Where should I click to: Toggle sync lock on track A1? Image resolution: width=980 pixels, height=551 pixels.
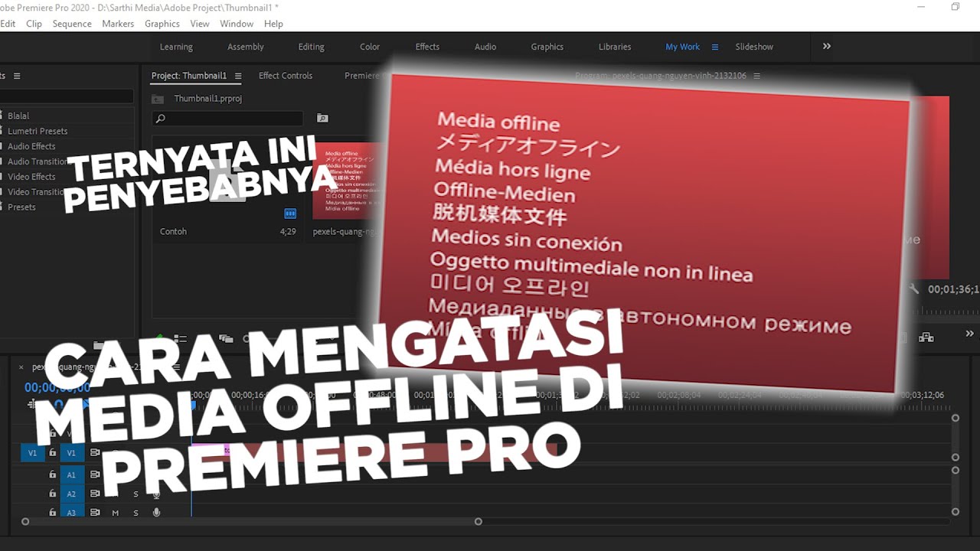click(x=95, y=474)
